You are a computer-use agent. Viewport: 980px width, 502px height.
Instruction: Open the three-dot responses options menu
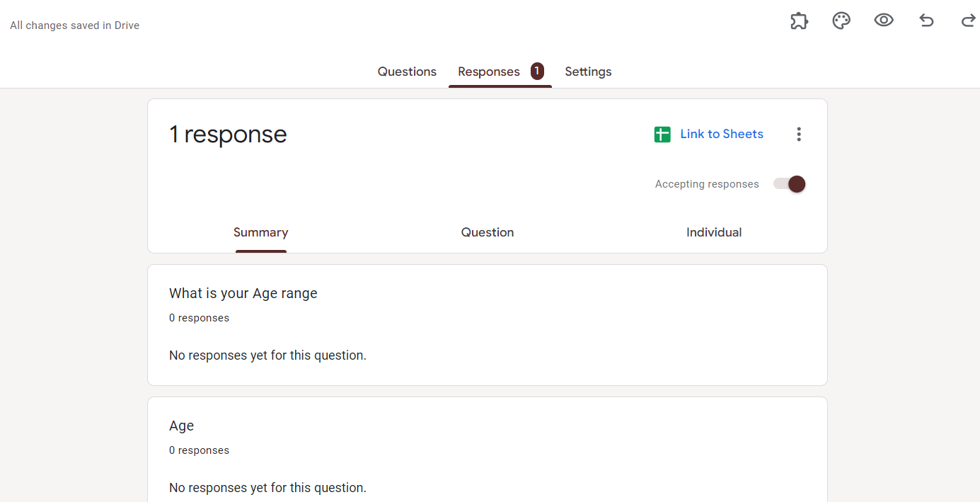[799, 135]
